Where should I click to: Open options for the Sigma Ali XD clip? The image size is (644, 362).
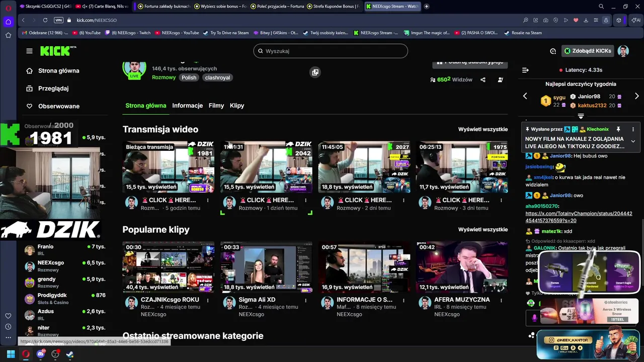[x=305, y=300]
